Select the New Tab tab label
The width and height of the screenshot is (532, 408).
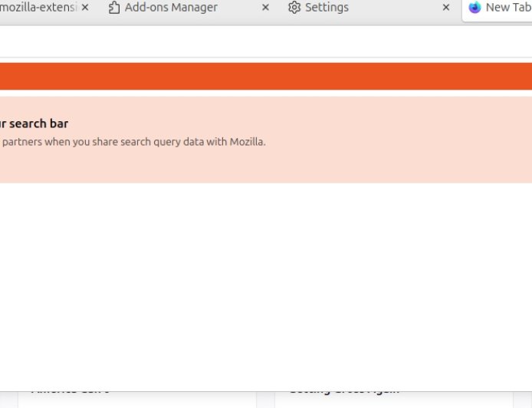(507, 8)
